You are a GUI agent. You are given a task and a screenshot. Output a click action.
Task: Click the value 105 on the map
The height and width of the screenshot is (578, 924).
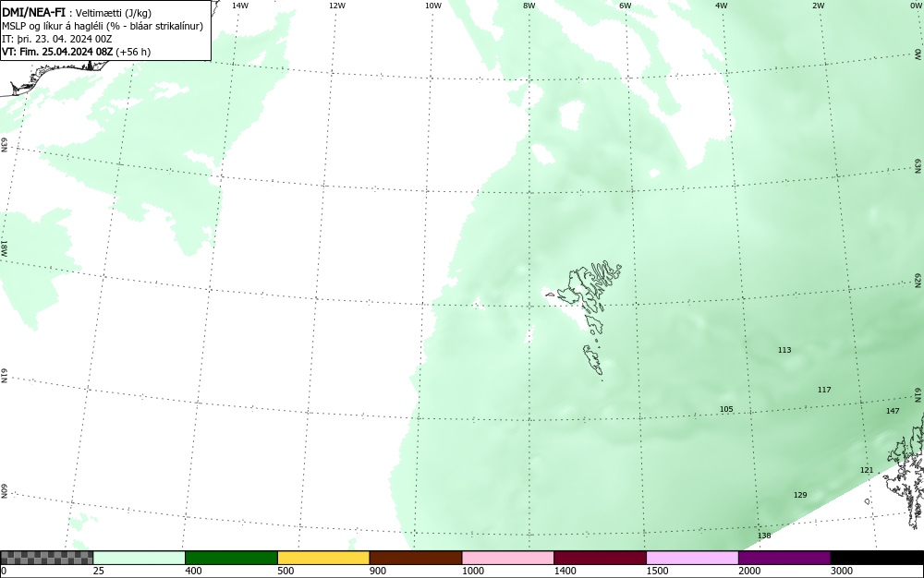726,409
